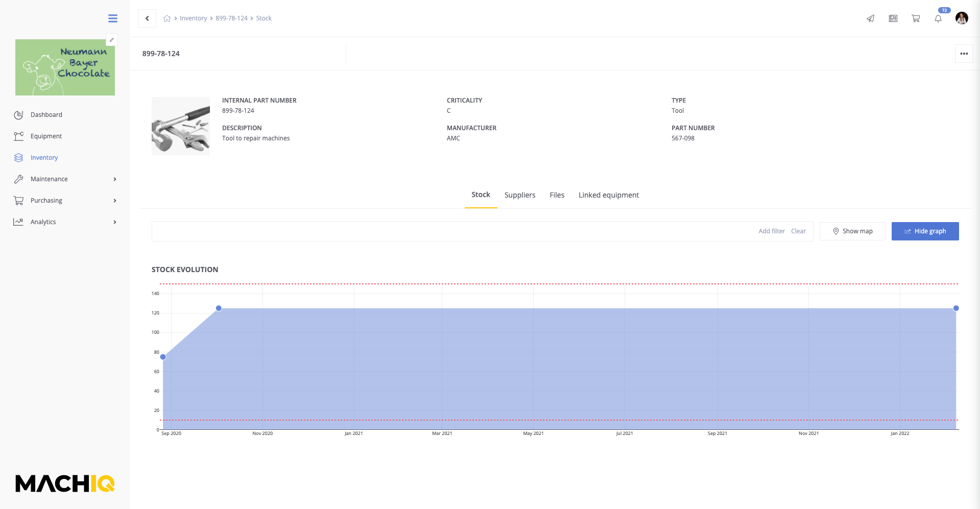Open notifications via the bell icon
980x509 pixels.
938,18
